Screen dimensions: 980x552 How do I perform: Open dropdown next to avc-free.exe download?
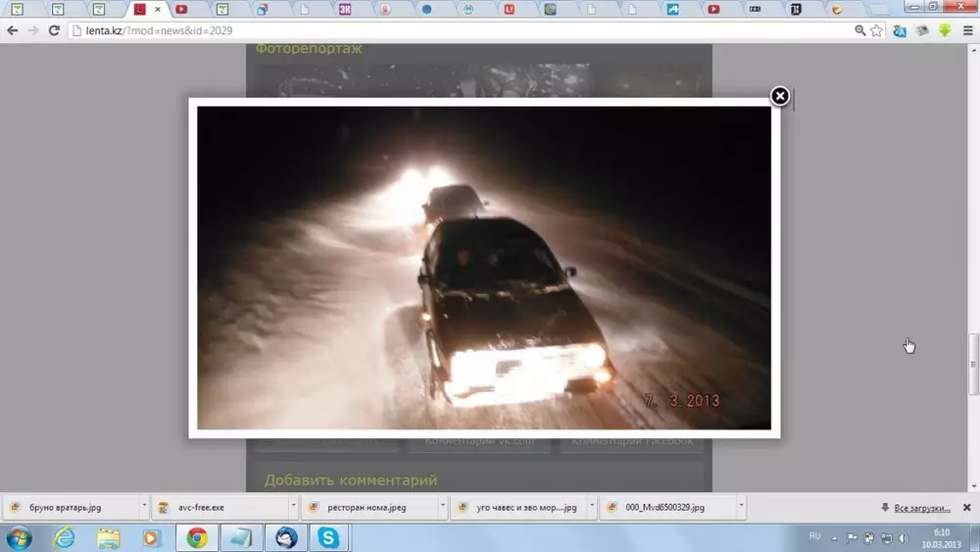tap(293, 507)
